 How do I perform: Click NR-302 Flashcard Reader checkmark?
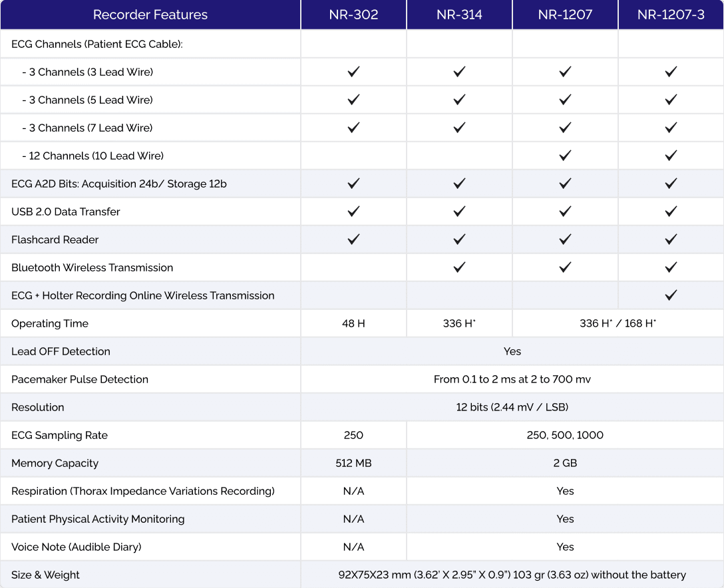point(353,239)
